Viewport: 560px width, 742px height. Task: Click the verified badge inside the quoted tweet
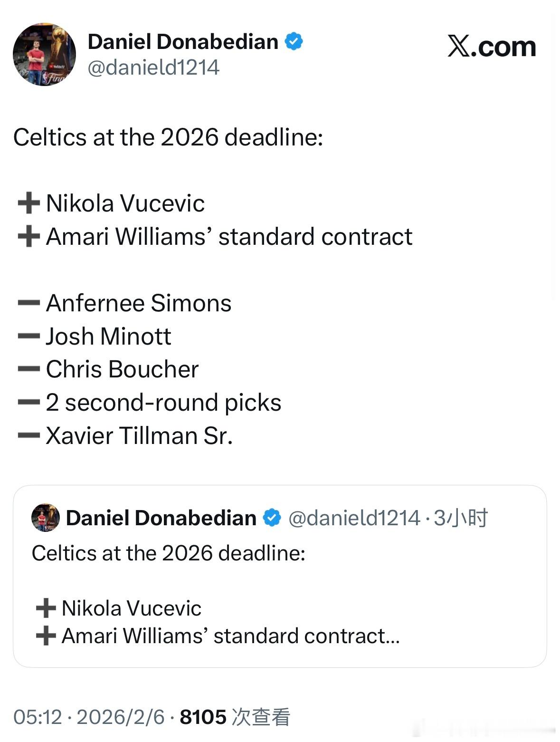pyautogui.click(x=272, y=518)
